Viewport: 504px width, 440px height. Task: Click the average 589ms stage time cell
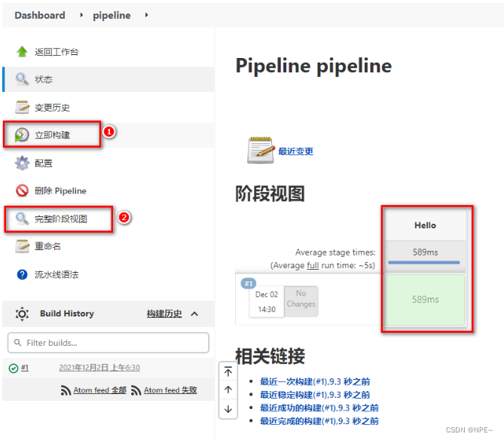point(425,257)
